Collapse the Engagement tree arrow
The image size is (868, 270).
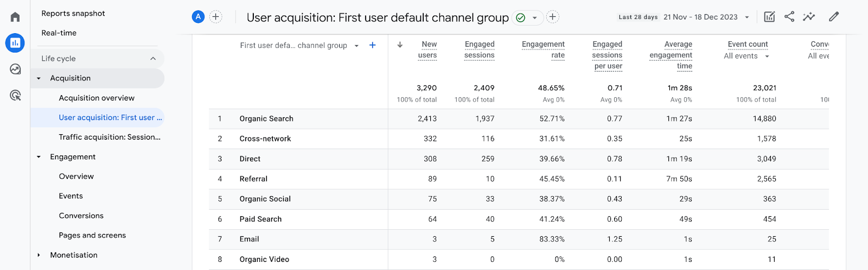click(39, 157)
